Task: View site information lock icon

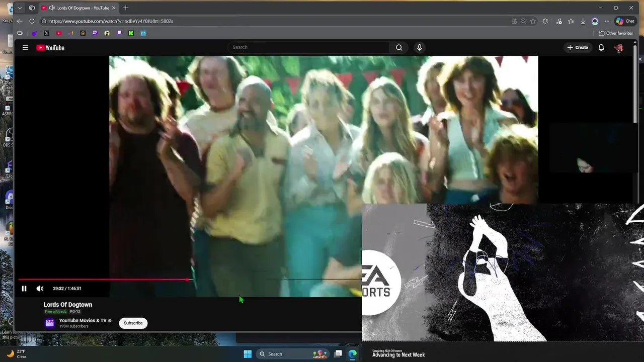Action: tap(44, 21)
